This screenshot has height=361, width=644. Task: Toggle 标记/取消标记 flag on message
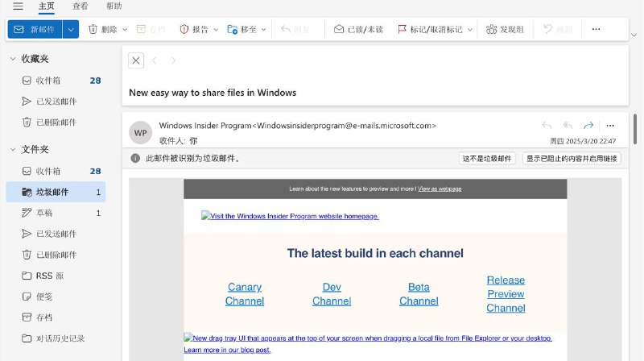tap(401, 29)
